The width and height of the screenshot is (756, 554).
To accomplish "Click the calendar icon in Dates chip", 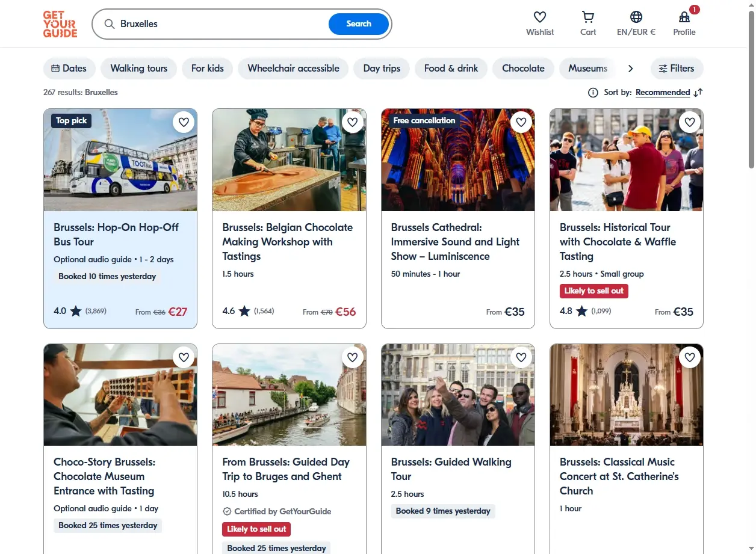I will click(55, 69).
